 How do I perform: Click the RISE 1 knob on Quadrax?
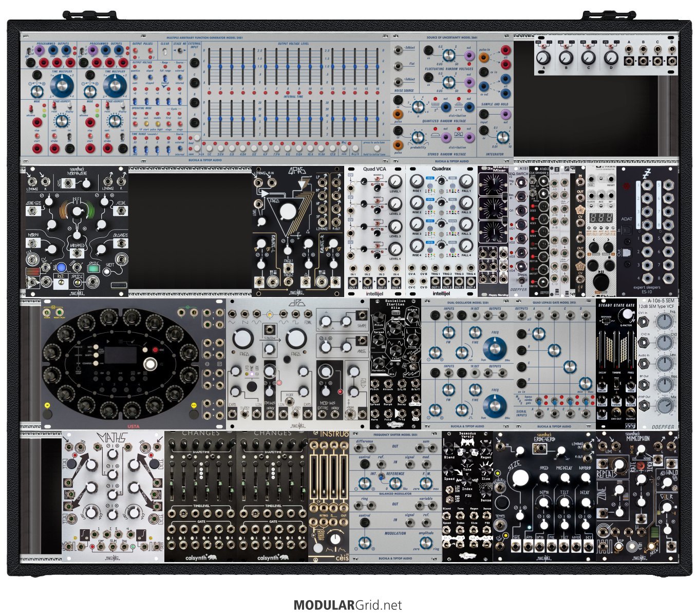coord(417,181)
